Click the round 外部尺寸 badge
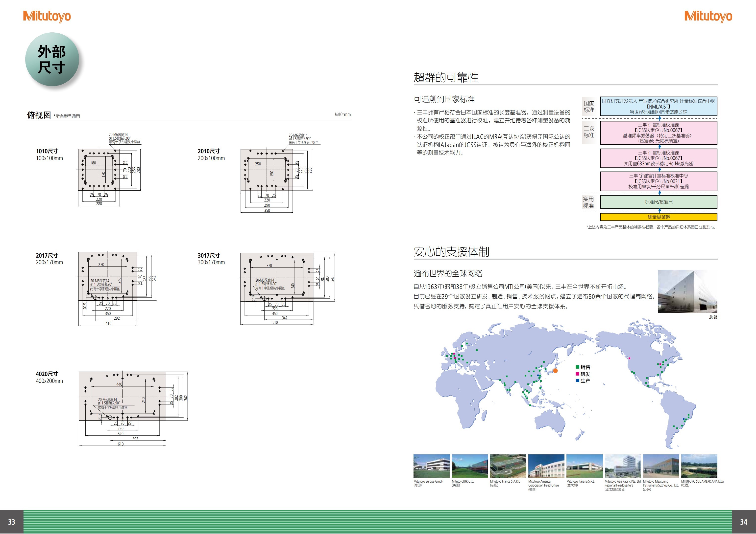Image resolution: width=756 pixels, height=534 pixels. pyautogui.click(x=52, y=59)
